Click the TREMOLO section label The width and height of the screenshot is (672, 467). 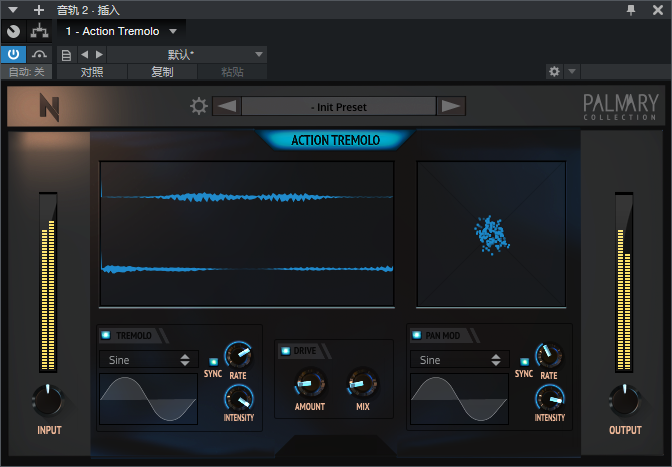coord(134,335)
